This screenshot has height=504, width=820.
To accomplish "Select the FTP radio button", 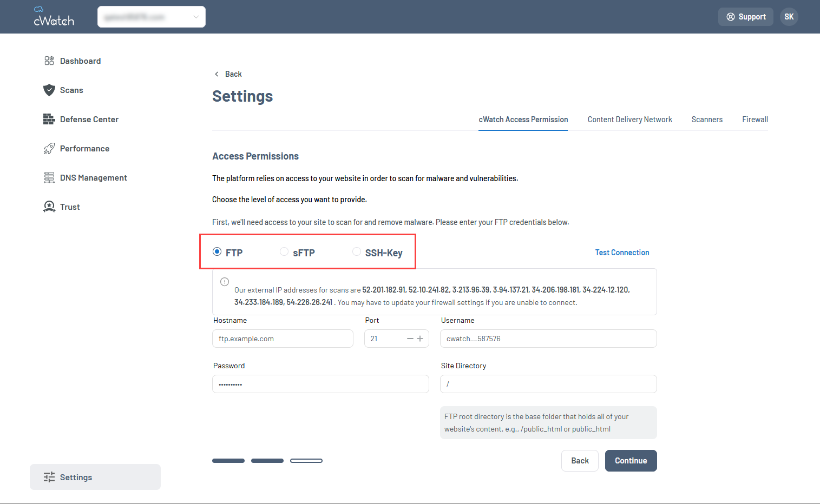I will [217, 251].
